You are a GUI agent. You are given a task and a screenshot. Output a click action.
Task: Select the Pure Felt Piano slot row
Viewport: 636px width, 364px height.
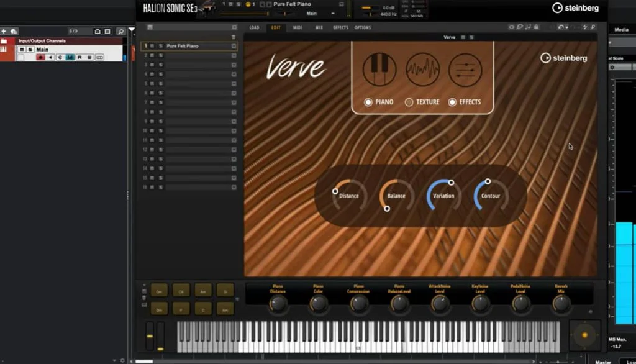pos(189,46)
